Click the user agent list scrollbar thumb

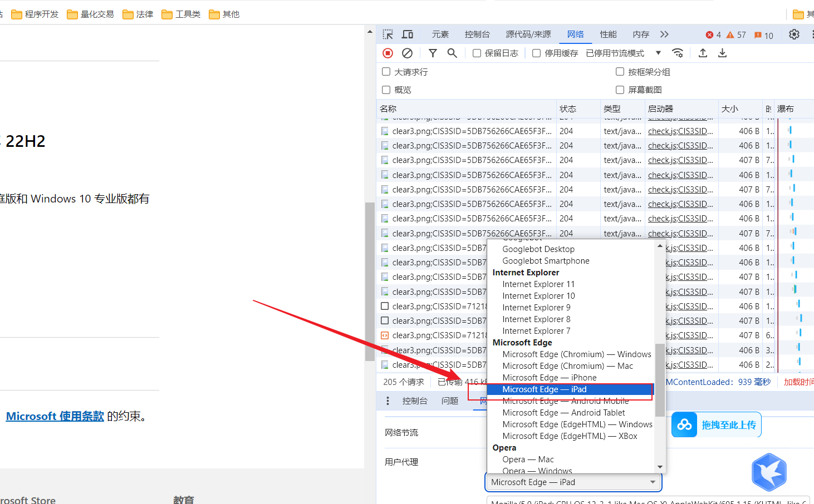660,380
